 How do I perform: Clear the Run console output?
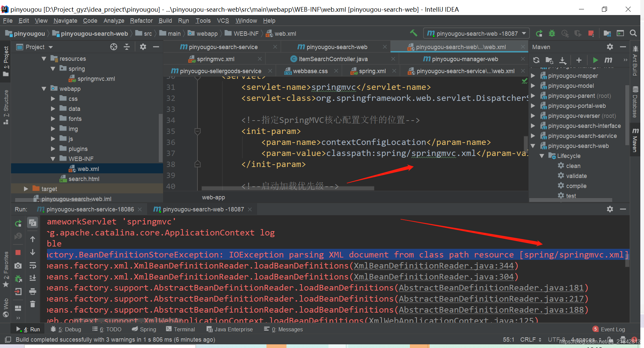32,304
